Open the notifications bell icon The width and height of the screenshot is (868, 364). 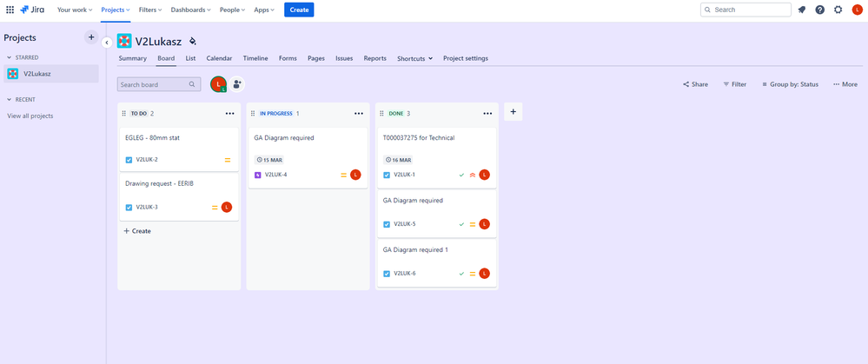[x=802, y=10]
